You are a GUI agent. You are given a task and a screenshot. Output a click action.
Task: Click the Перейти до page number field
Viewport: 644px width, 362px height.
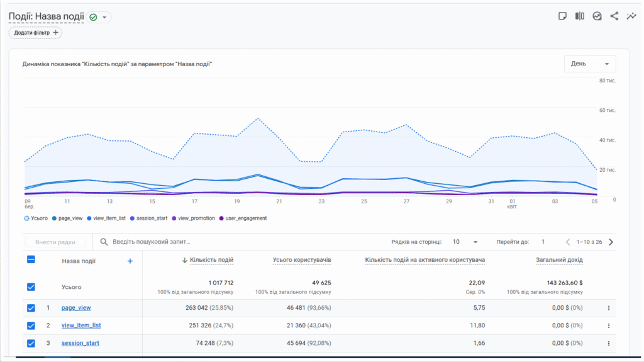[543, 242]
